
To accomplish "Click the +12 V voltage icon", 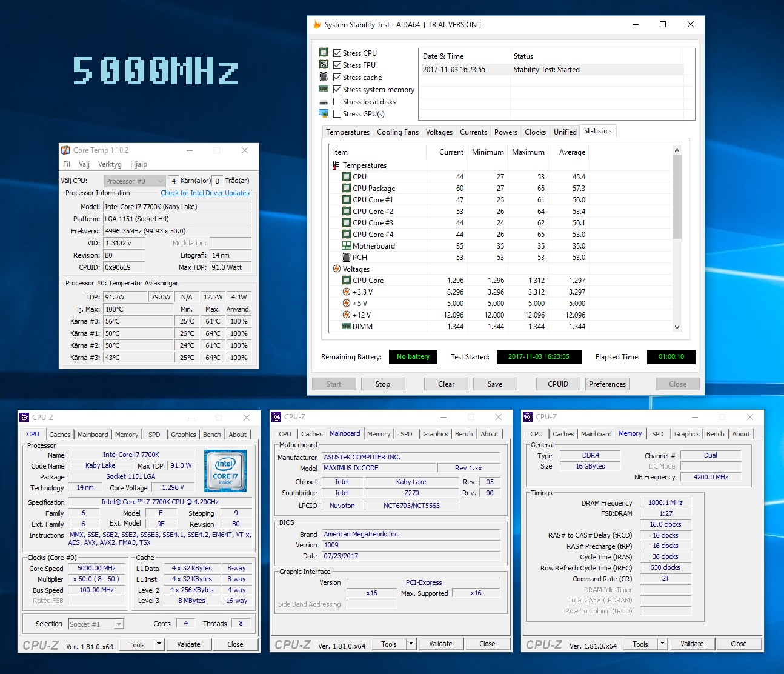I will pyautogui.click(x=347, y=315).
